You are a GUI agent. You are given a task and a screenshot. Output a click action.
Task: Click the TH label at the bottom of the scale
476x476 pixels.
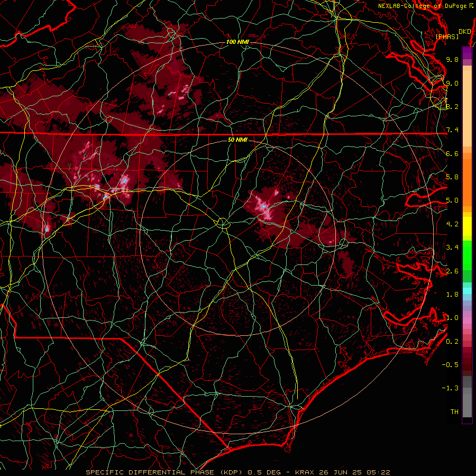(454, 411)
